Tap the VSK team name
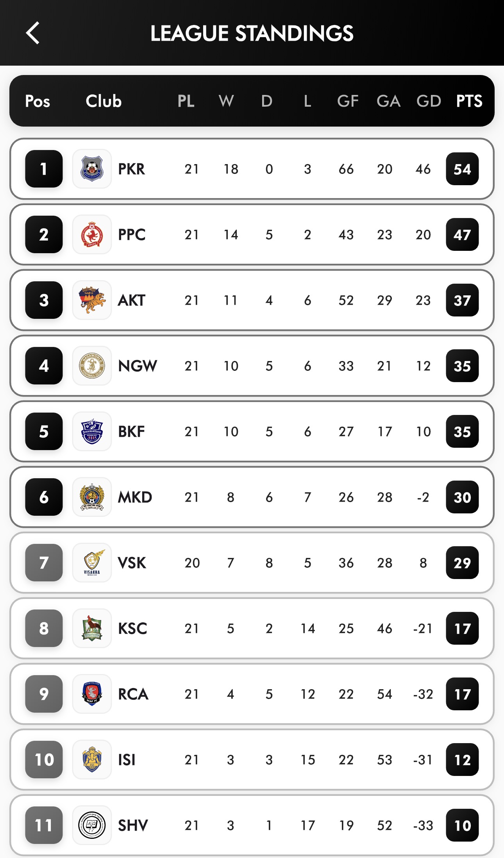 132,563
